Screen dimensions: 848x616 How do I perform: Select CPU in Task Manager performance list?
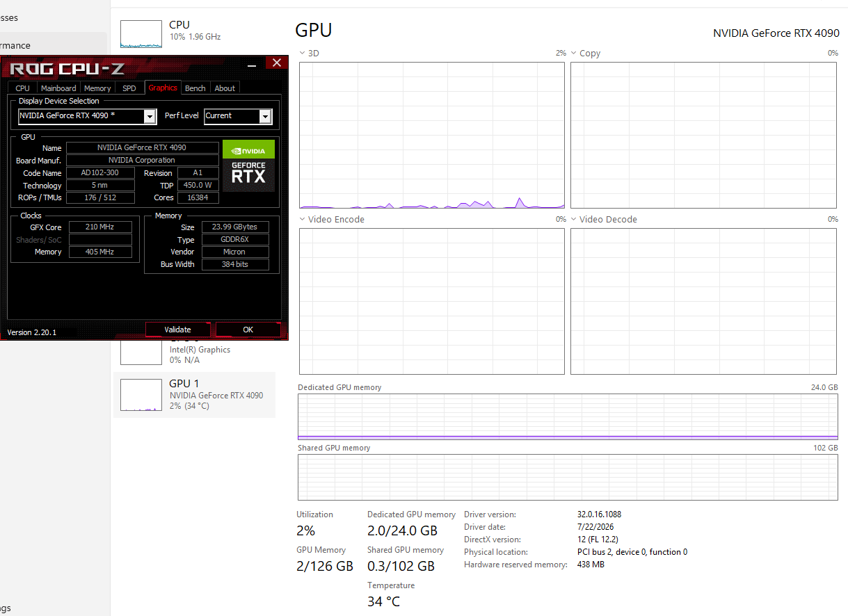pos(195,33)
